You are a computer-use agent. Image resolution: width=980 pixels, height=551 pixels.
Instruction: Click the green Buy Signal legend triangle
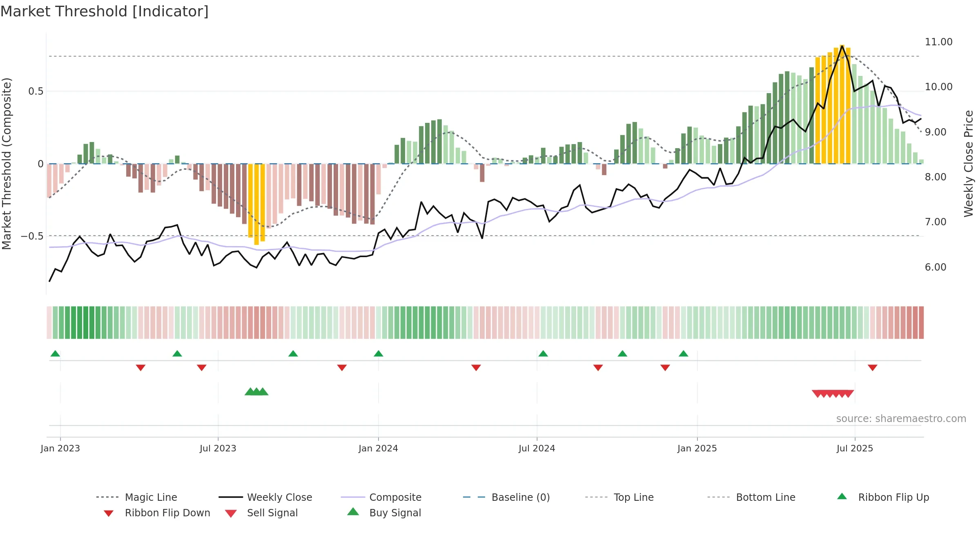(x=353, y=511)
